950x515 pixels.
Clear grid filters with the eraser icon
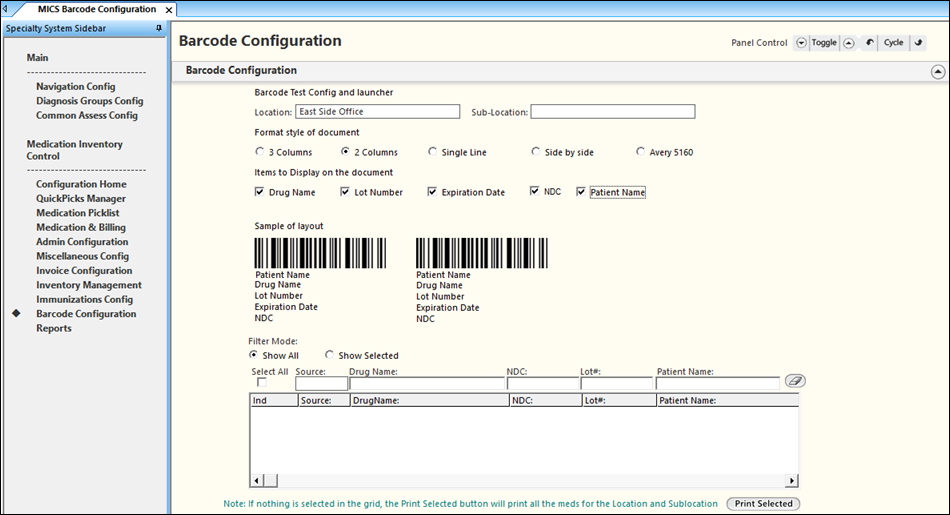[x=795, y=381]
